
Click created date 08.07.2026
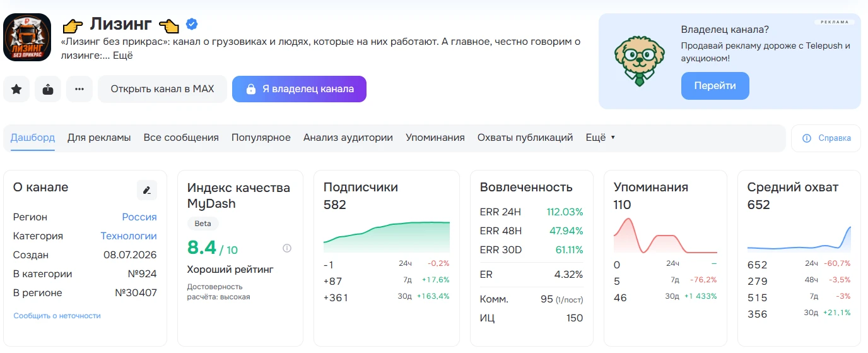coord(130,255)
